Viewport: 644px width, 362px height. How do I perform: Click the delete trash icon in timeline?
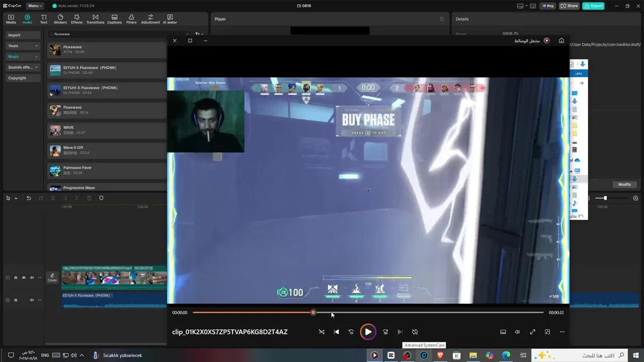(x=89, y=199)
